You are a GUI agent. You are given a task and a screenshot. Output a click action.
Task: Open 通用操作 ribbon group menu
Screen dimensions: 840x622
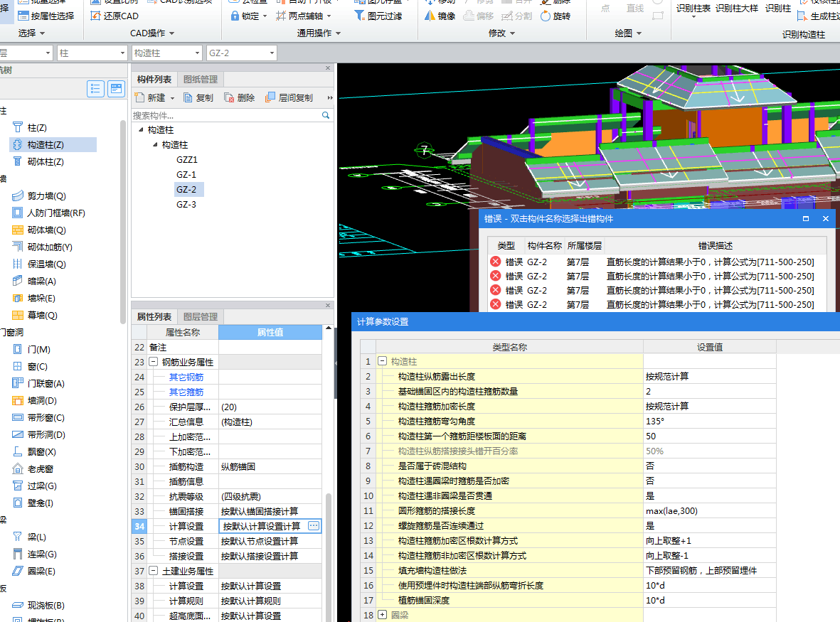tap(319, 33)
